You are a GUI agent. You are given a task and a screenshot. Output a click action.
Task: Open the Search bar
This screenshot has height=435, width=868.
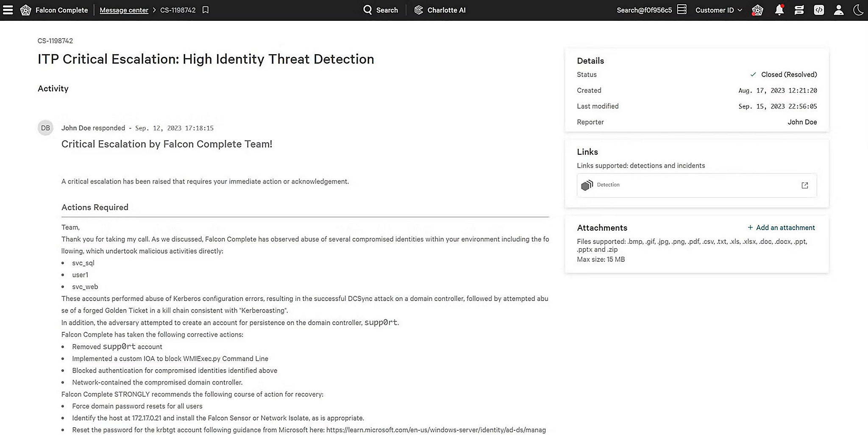381,10
